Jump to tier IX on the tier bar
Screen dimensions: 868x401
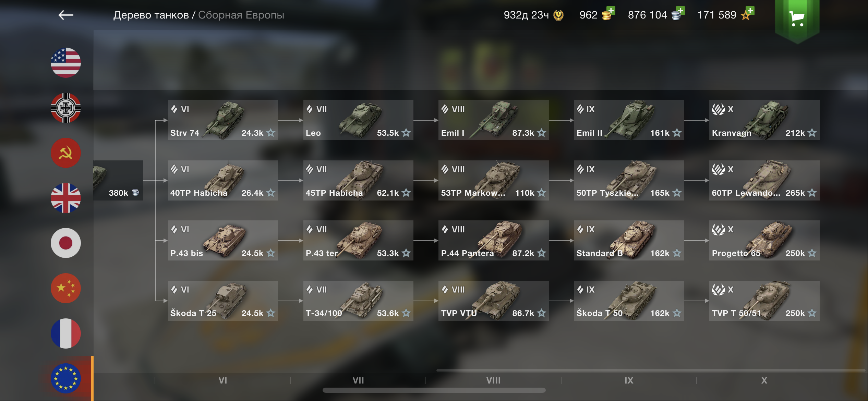629,380
